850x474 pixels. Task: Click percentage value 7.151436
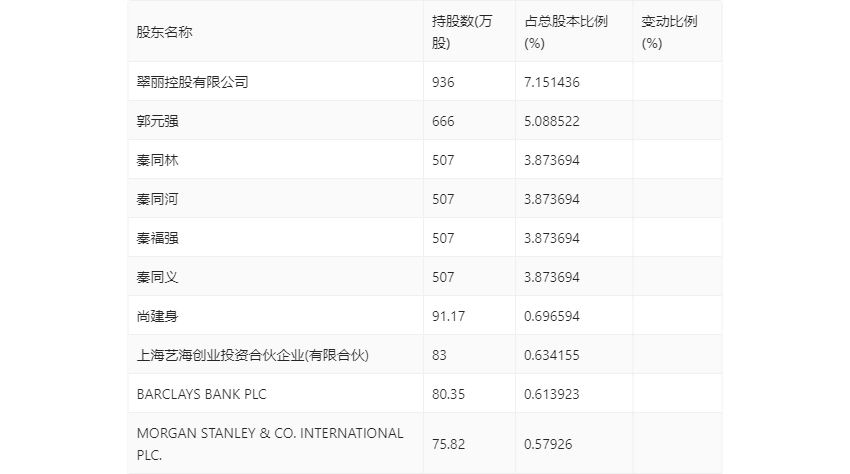pos(552,82)
